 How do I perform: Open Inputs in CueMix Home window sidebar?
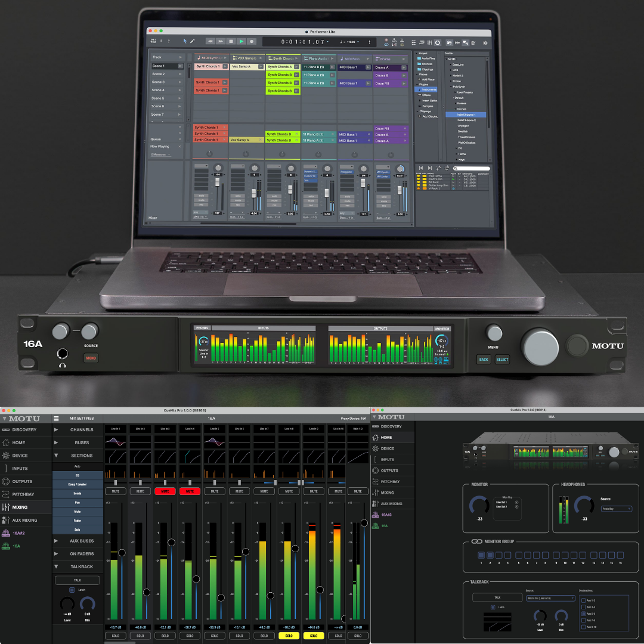(x=392, y=460)
